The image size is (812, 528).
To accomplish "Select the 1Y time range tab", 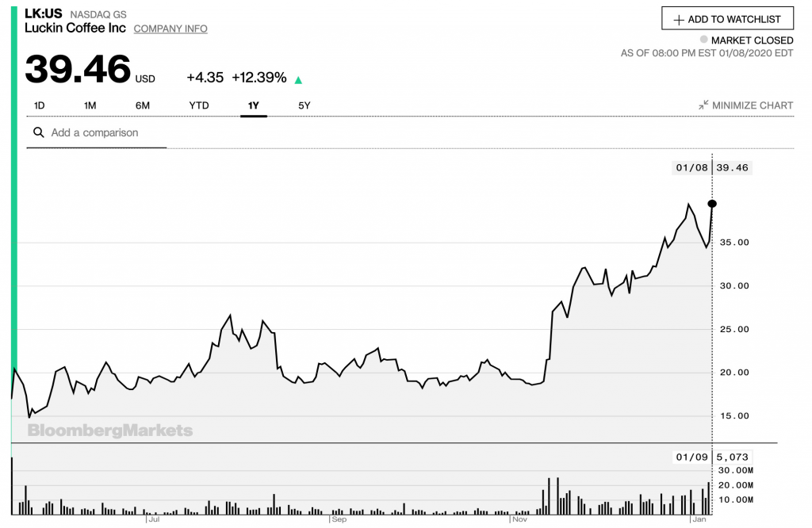I will tap(253, 105).
